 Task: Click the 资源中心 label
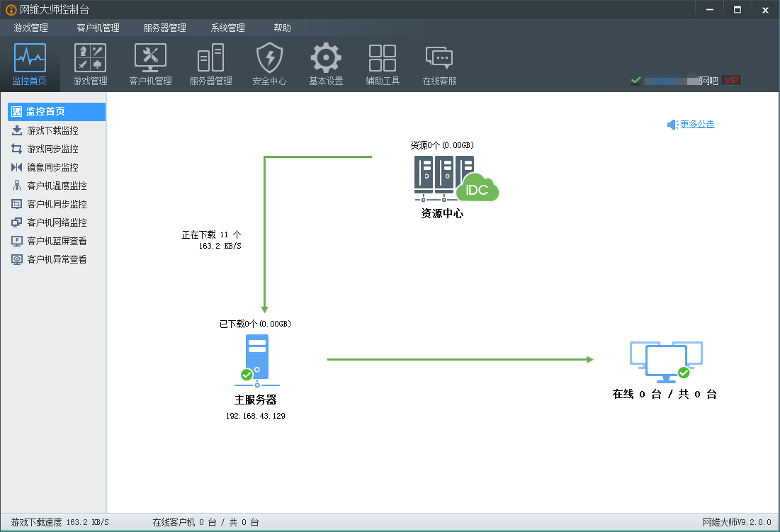click(442, 213)
